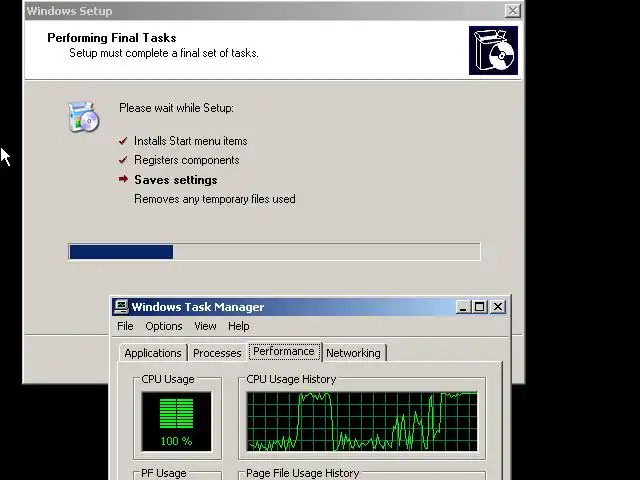Click the 'Windows Task Manager' title text
The width and height of the screenshot is (640, 480).
point(198,307)
